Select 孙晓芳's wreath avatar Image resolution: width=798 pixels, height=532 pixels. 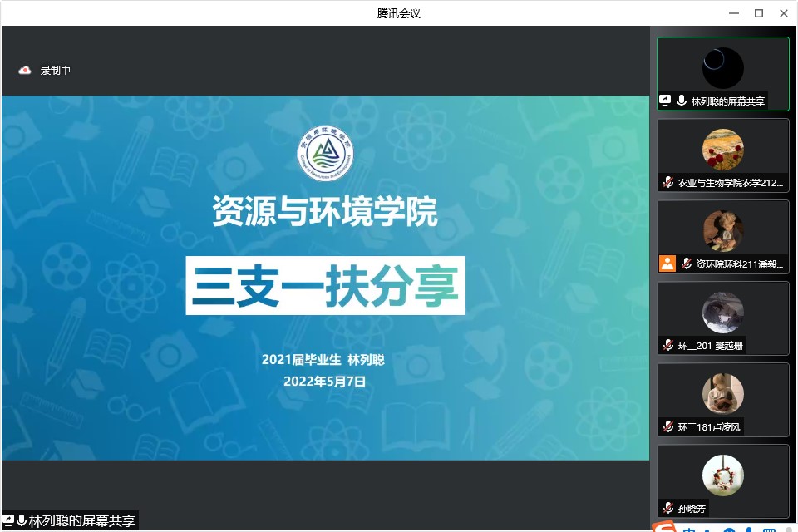coord(722,475)
